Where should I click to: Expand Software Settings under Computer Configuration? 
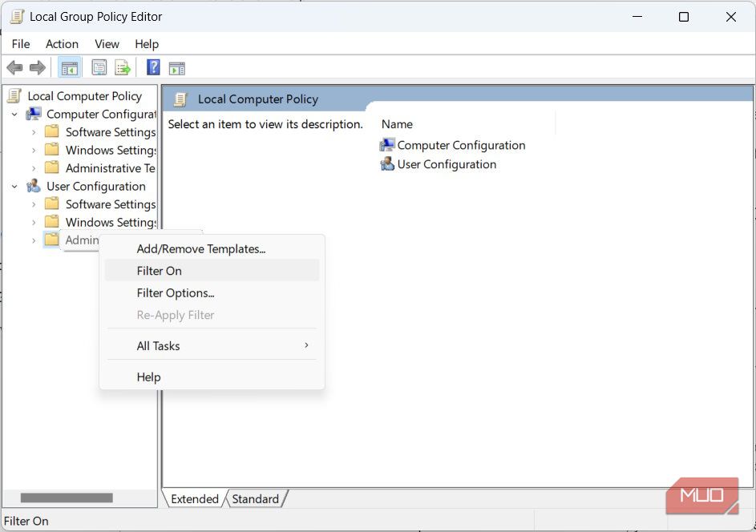click(33, 132)
